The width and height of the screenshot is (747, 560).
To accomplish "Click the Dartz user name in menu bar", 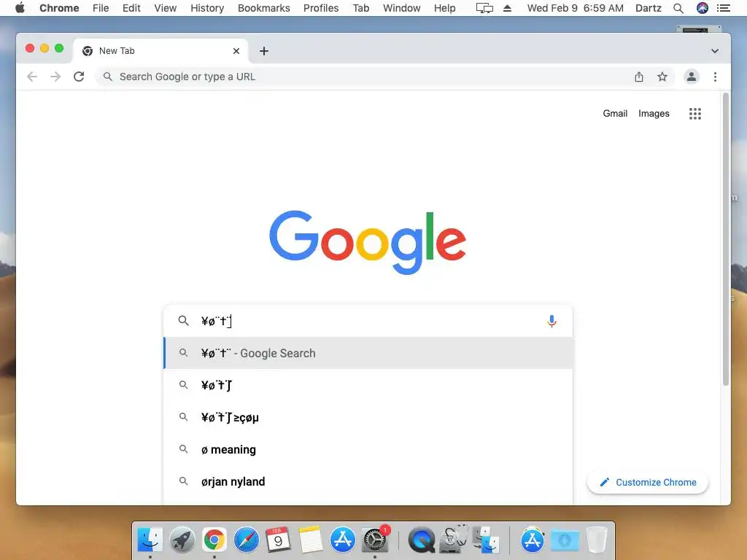I will [x=648, y=8].
